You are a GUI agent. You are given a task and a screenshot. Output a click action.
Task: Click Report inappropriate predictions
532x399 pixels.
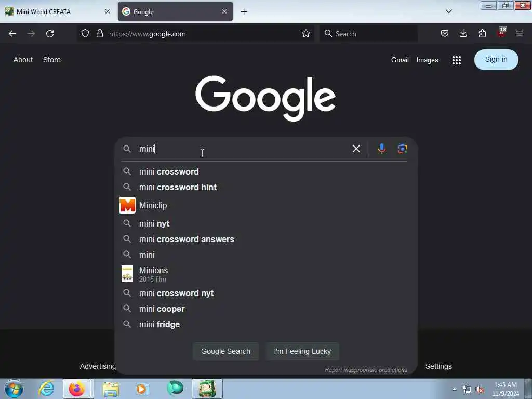[366, 370]
